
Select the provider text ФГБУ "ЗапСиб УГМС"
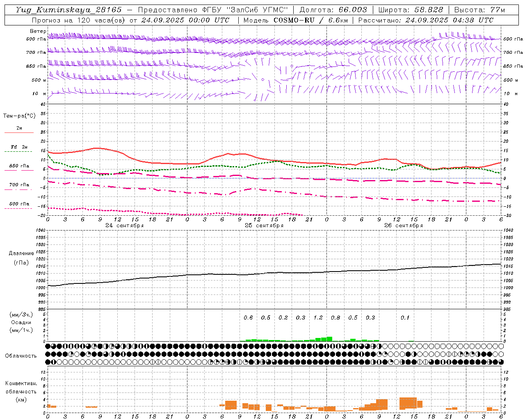[245, 10]
